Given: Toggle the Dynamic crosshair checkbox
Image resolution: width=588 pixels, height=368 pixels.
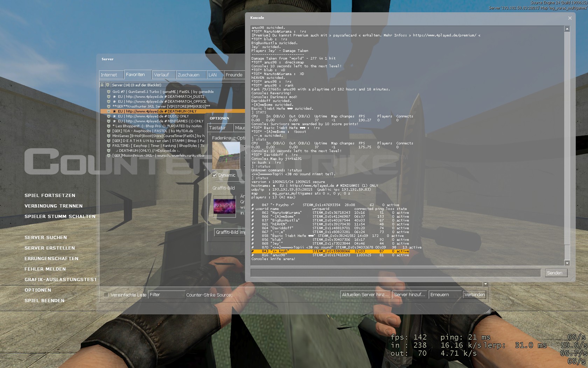Looking at the screenshot, I should 214,175.
